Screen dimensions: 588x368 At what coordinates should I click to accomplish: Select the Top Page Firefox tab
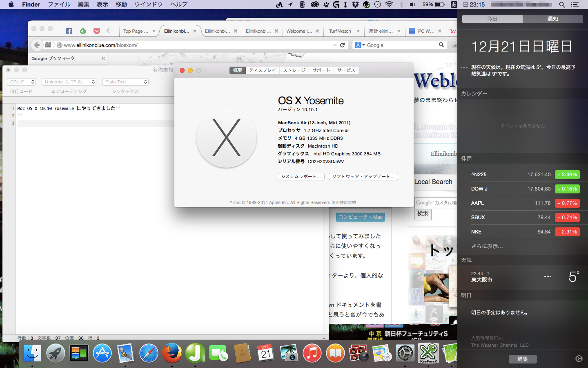[136, 31]
